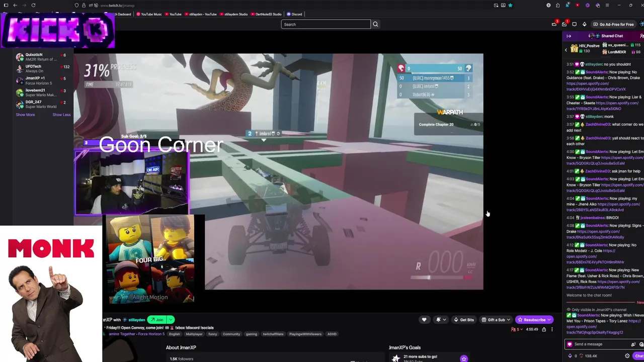The image size is (644, 362).
Task: Select the twitchaffiliate tag
Action: 274,334
